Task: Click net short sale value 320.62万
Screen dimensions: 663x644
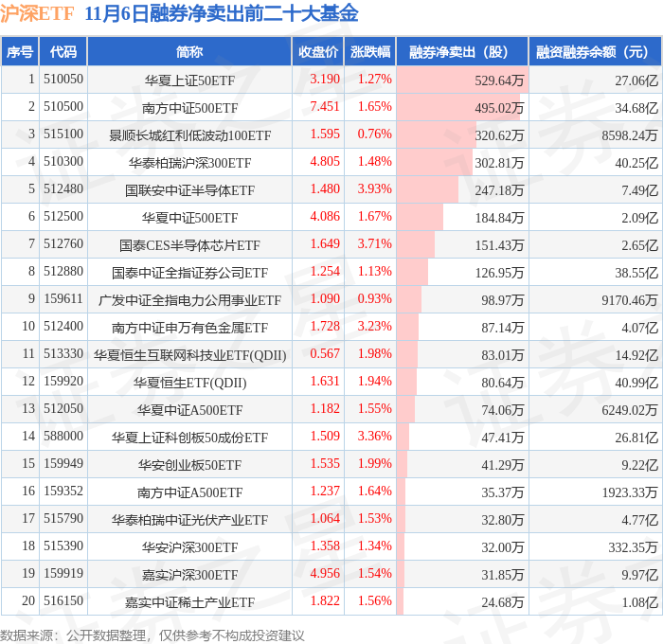Action: click(499, 134)
